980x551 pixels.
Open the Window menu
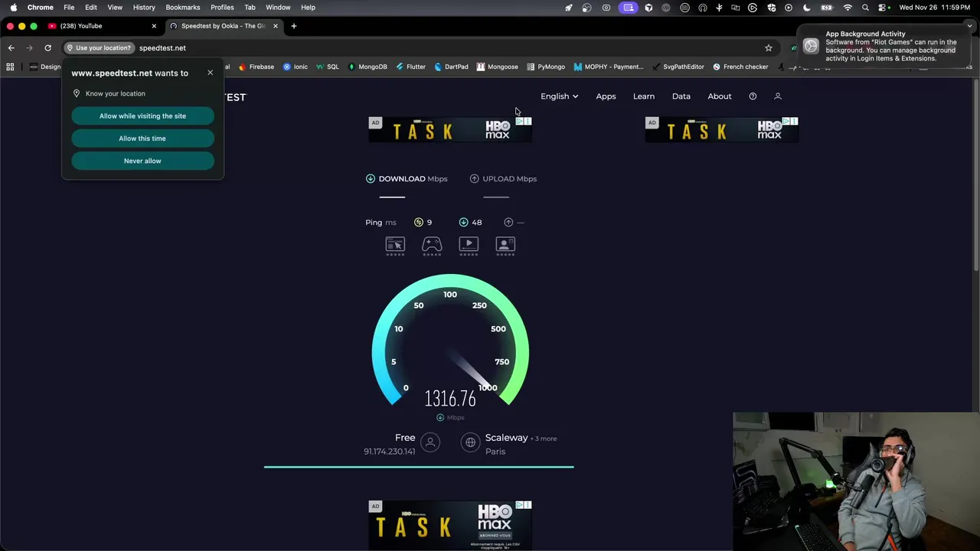pos(278,8)
